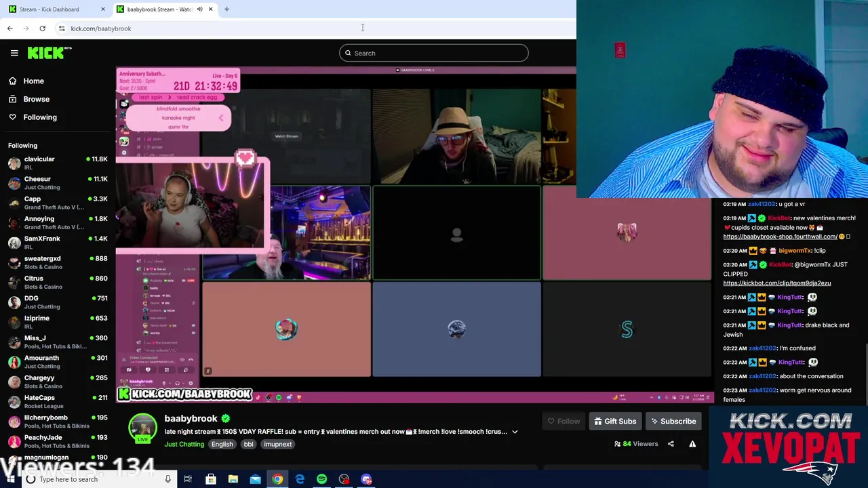
Task: Reload the page
Action: click(x=42, y=28)
